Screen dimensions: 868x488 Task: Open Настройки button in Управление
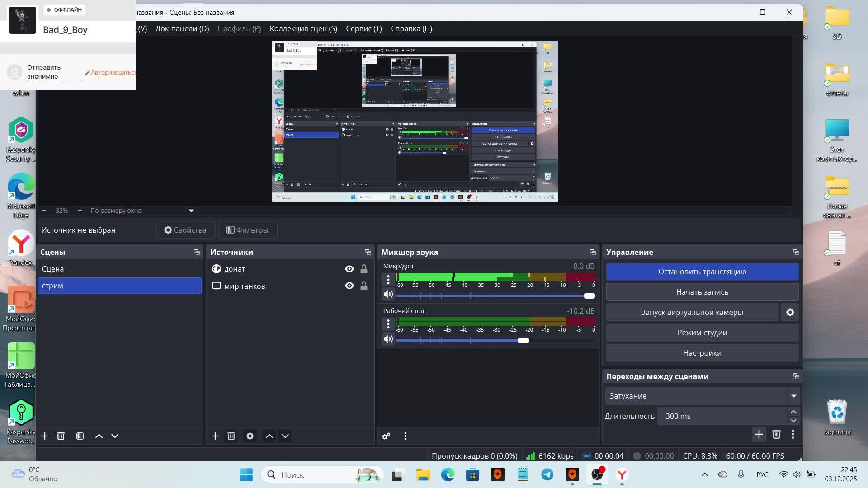click(x=702, y=353)
